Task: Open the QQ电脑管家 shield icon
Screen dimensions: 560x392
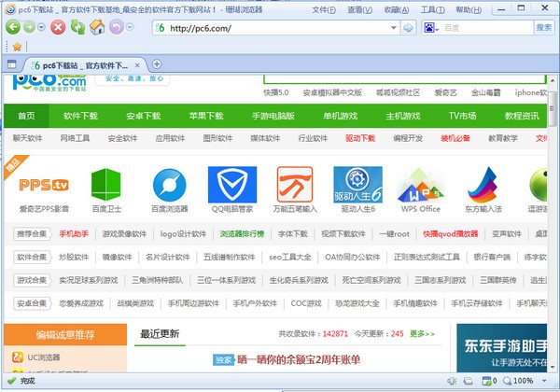Action: pos(232,184)
